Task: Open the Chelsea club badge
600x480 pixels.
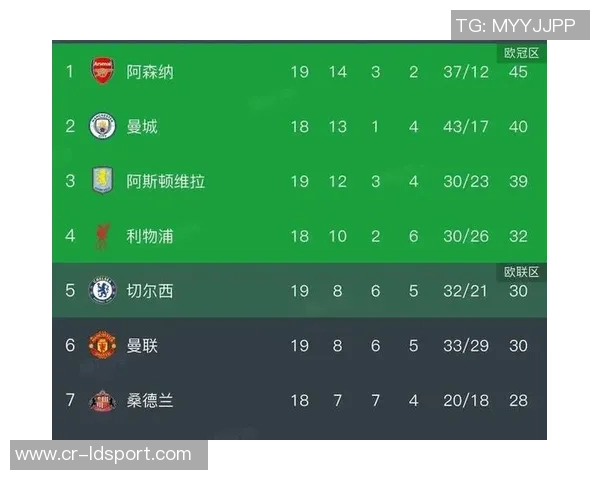Action: (103, 291)
